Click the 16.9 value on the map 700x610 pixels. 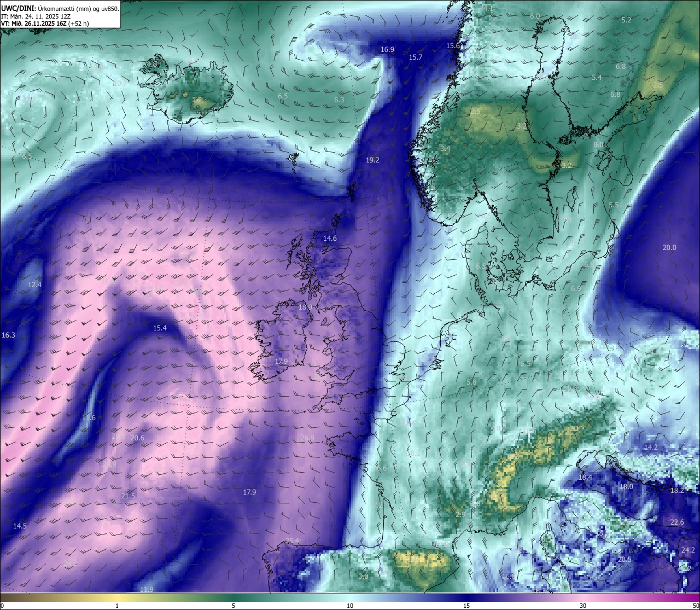coord(387,50)
